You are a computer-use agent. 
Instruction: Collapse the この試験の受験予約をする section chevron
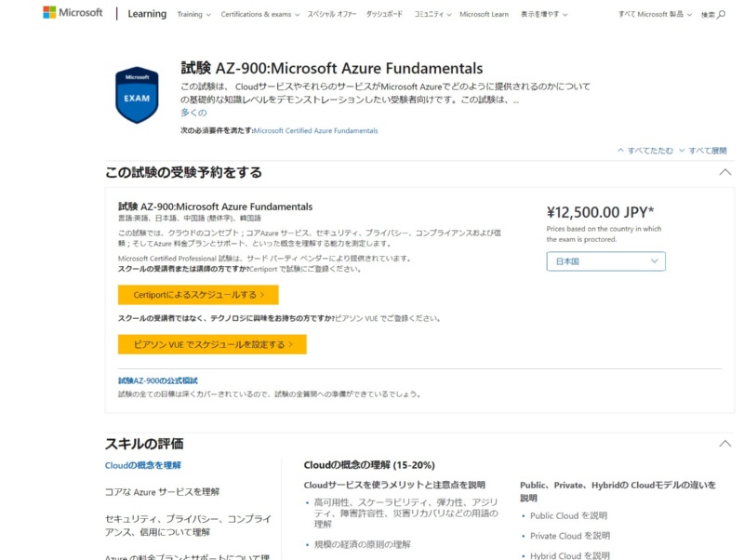point(725,172)
